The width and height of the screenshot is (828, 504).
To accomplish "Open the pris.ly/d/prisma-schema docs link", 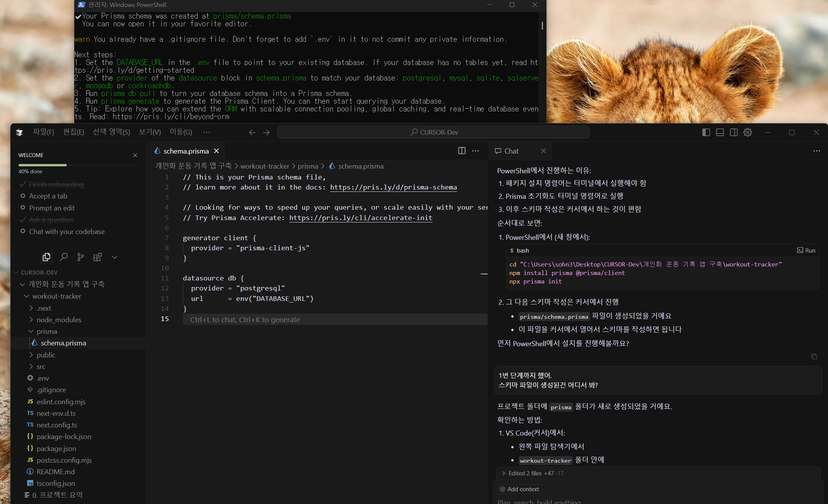I will pyautogui.click(x=393, y=187).
